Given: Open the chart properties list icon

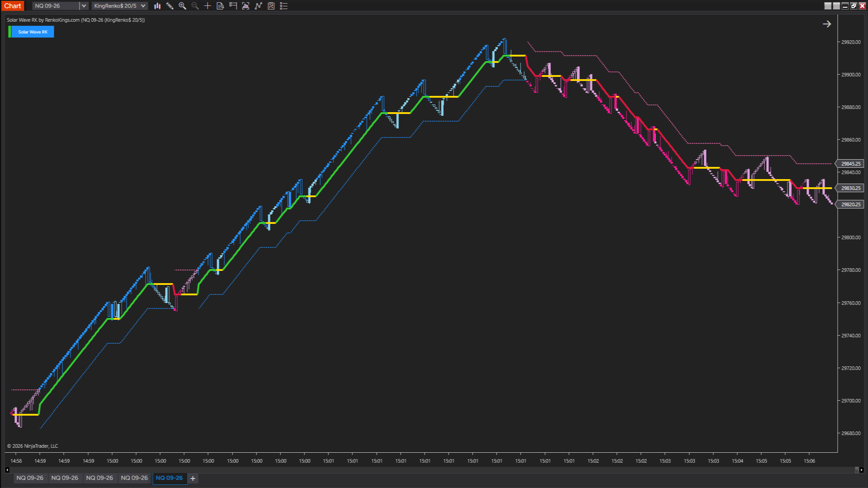Looking at the screenshot, I should (x=284, y=6).
